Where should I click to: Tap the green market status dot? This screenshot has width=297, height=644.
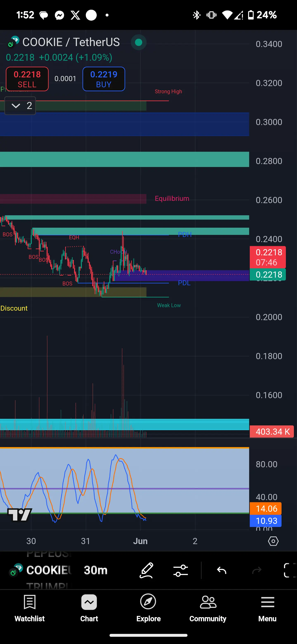point(139,42)
